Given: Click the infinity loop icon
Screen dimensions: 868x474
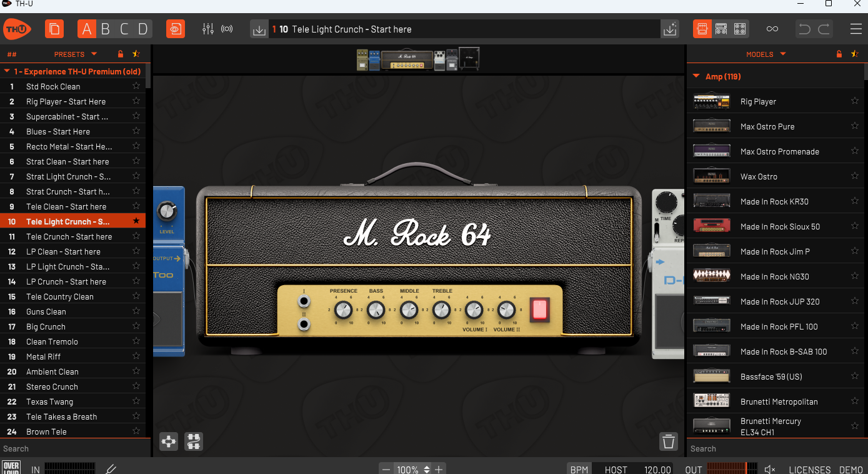Looking at the screenshot, I should tap(772, 29).
